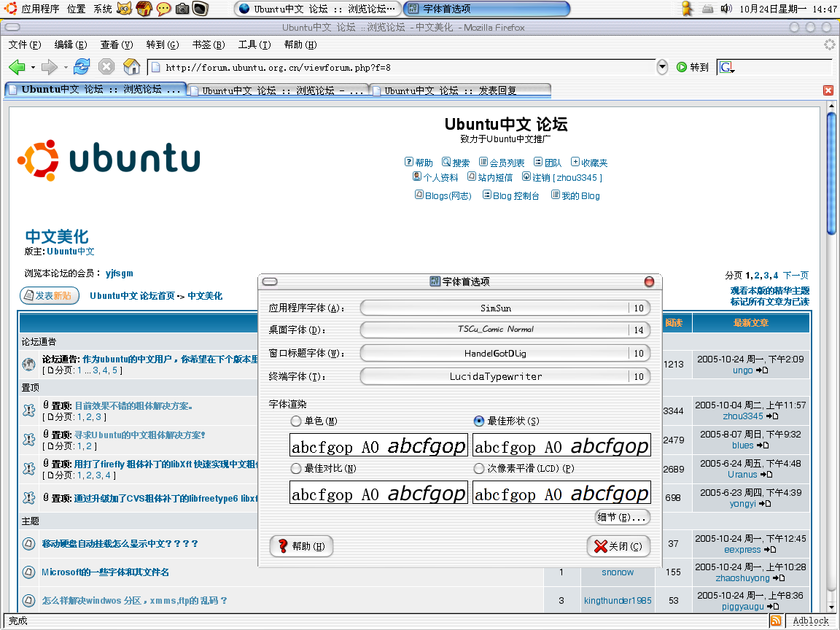Open the 查看 View menu

click(117, 44)
